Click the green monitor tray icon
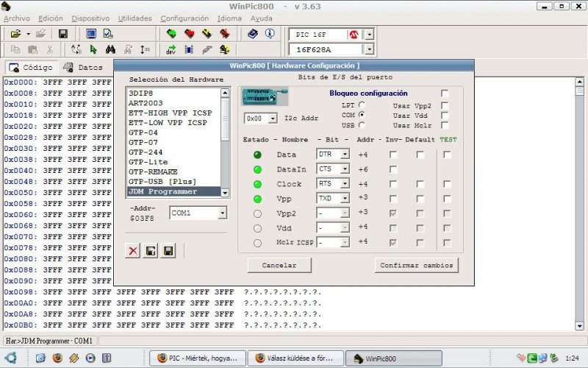The image size is (588, 368). click(x=531, y=358)
